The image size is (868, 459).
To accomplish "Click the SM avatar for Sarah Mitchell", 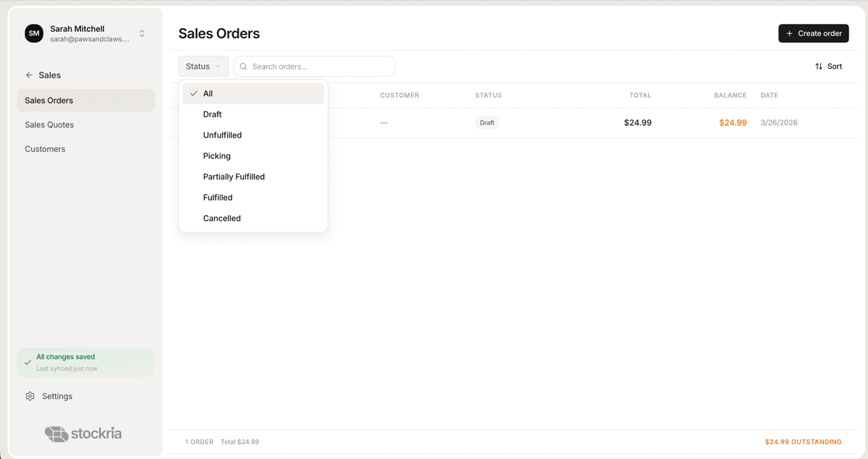I will [33, 33].
